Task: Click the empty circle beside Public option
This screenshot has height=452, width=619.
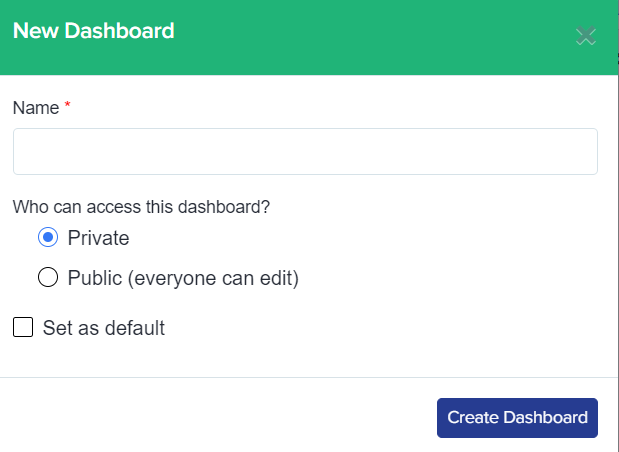Action: click(x=47, y=278)
